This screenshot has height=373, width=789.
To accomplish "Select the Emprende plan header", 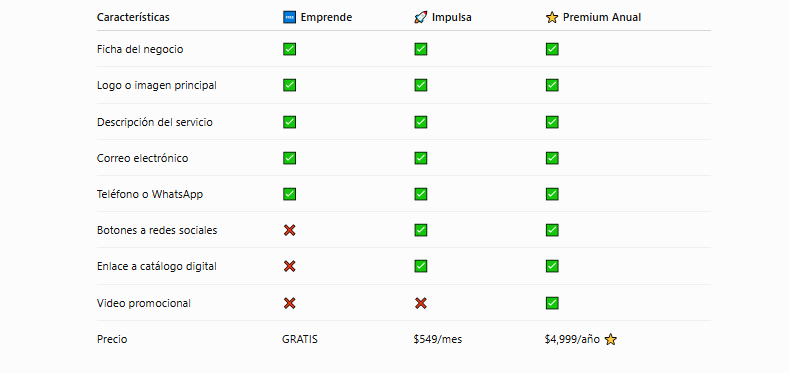I will click(x=318, y=18).
